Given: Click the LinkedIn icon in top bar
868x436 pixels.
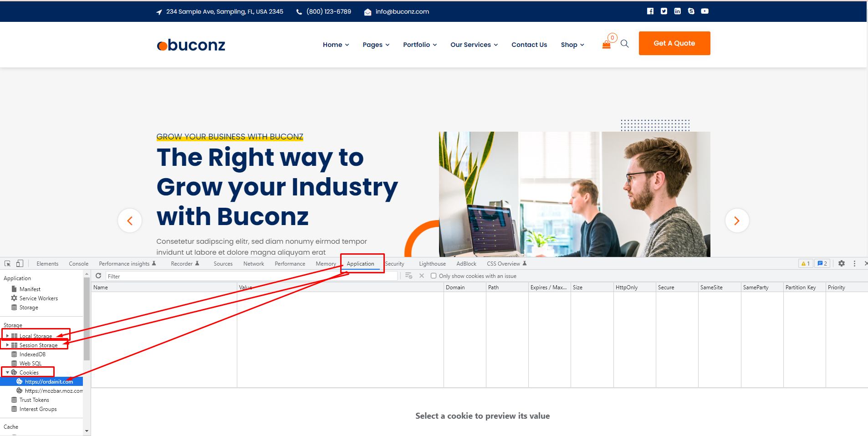Looking at the screenshot, I should [x=677, y=11].
